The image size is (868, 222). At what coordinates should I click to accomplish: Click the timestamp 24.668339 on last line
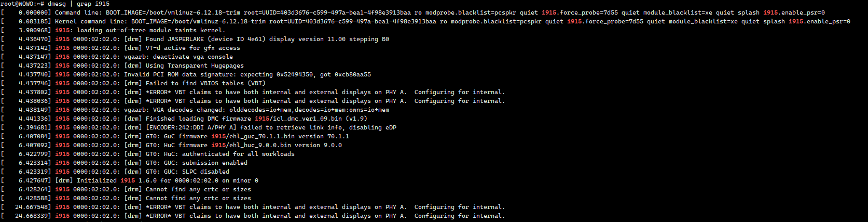[x=33, y=216]
